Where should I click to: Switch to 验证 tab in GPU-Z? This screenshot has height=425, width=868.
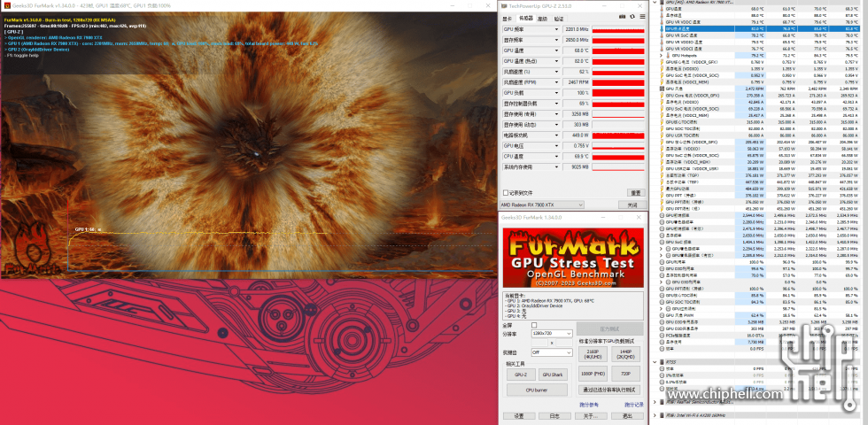tap(559, 19)
